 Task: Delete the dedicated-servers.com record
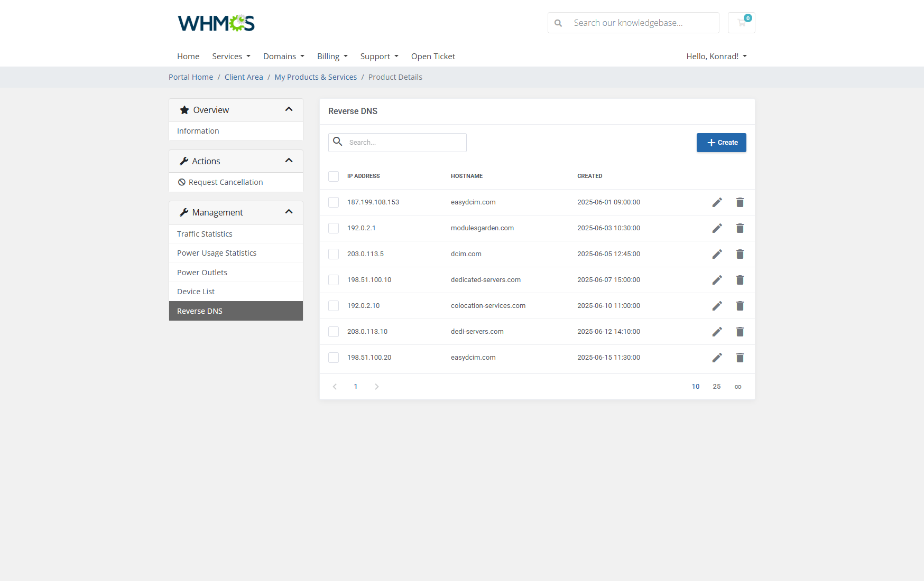click(x=740, y=280)
